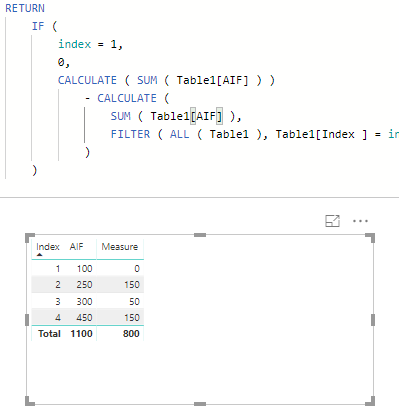Sort the table by the Index column header
The width and height of the screenshot is (399, 413).
[48, 247]
